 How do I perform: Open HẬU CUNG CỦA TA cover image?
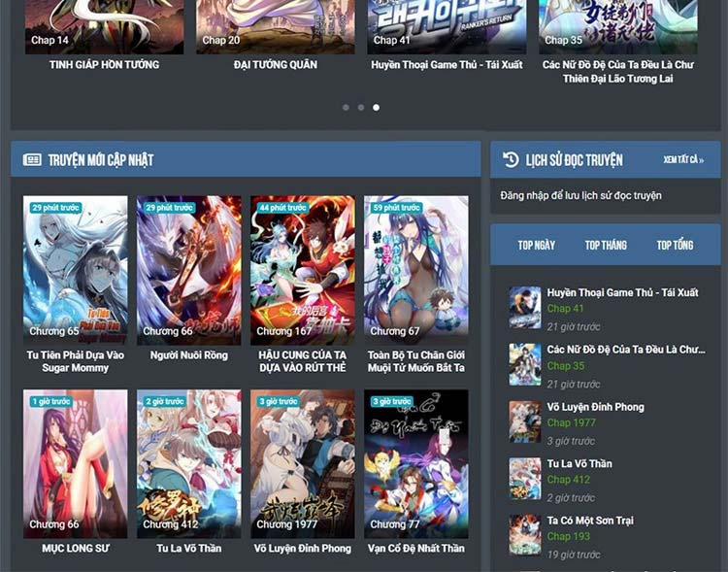tap(303, 270)
